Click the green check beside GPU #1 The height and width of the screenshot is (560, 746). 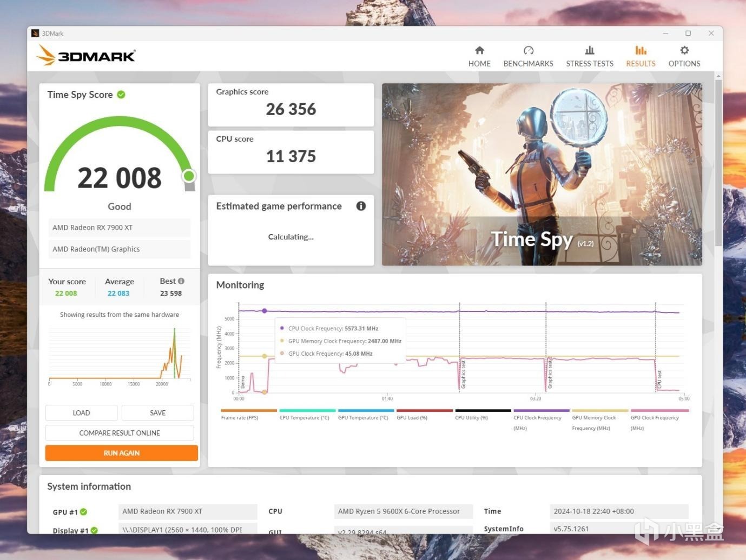84,512
